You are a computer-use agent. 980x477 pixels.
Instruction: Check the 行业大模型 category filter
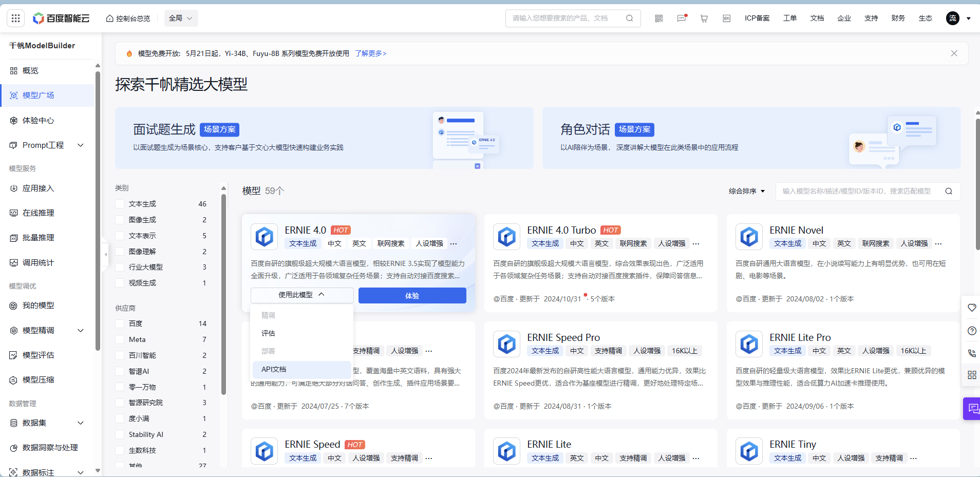point(120,267)
